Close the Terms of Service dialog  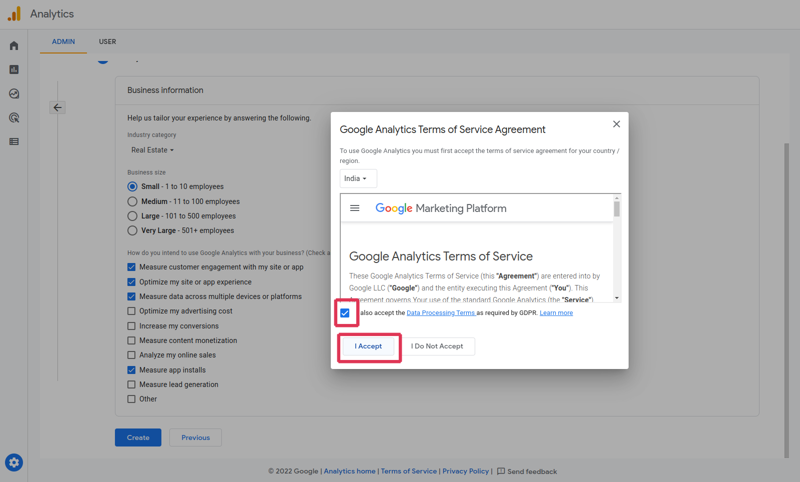616,124
